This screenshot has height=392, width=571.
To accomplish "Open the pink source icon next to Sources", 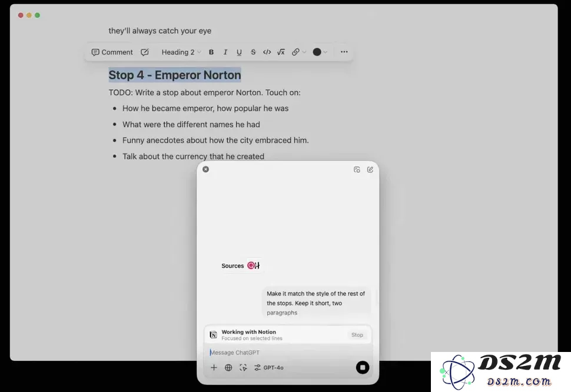I will coord(251,265).
